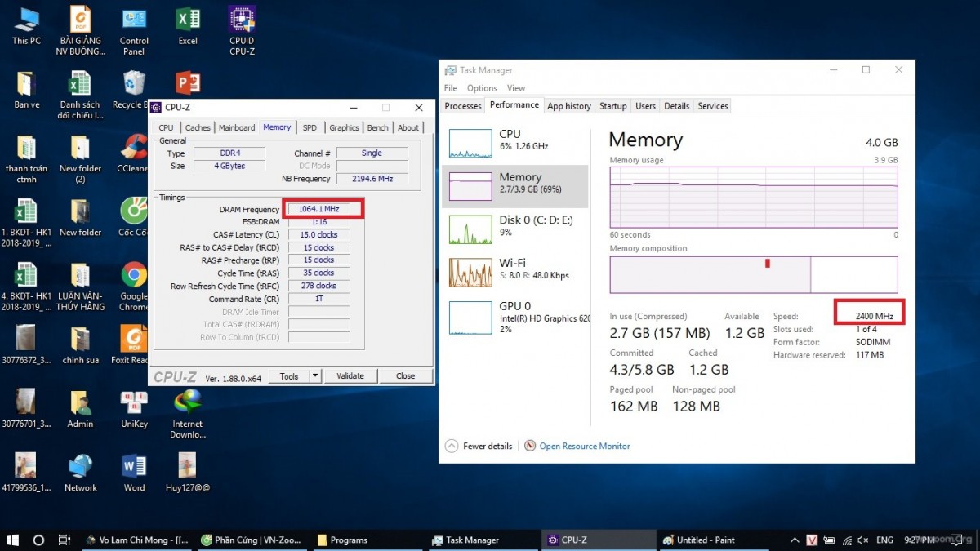
Task: Open Resource Monitor link
Action: tap(584, 446)
